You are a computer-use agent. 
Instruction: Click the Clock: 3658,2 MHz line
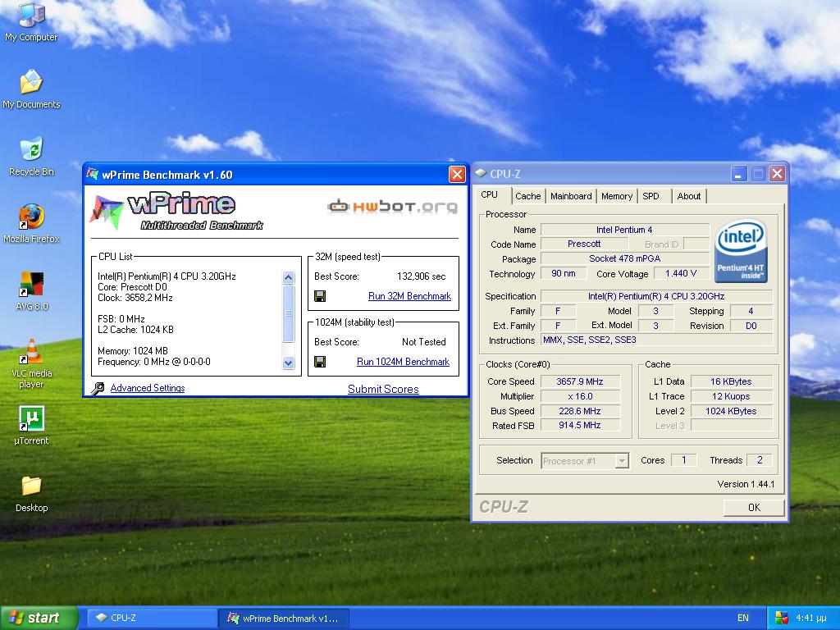coord(135,298)
